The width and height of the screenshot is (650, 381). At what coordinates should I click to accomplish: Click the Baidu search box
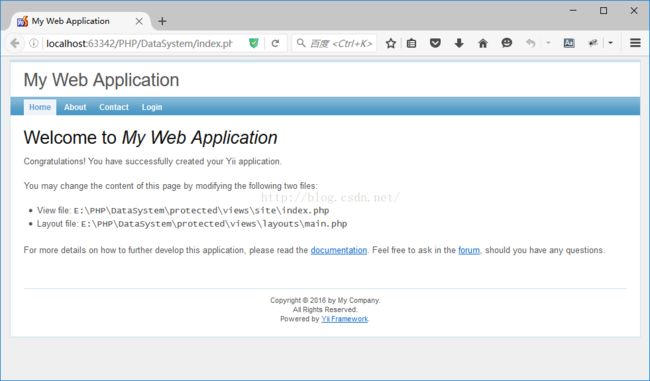(x=334, y=44)
